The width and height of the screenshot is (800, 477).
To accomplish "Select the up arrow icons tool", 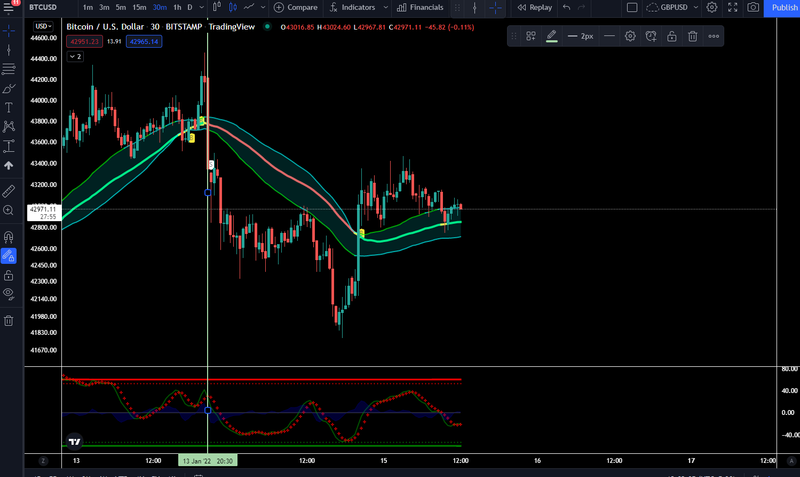I will [x=9, y=165].
